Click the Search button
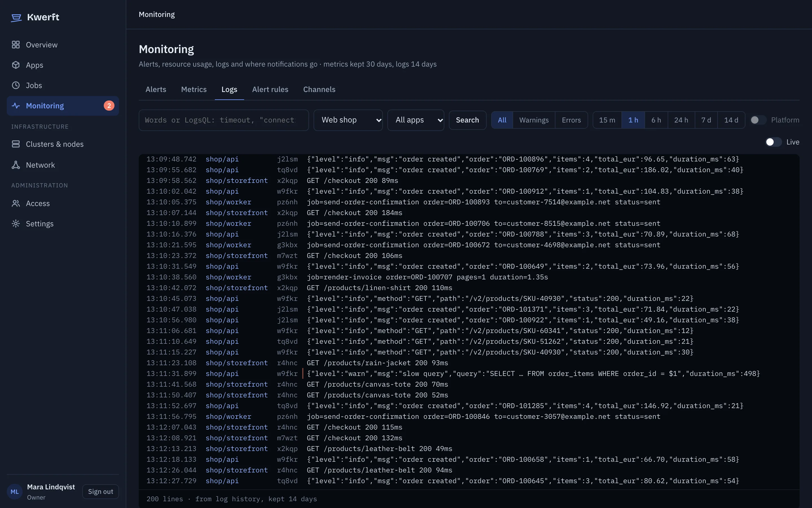The image size is (812, 508). (467, 120)
